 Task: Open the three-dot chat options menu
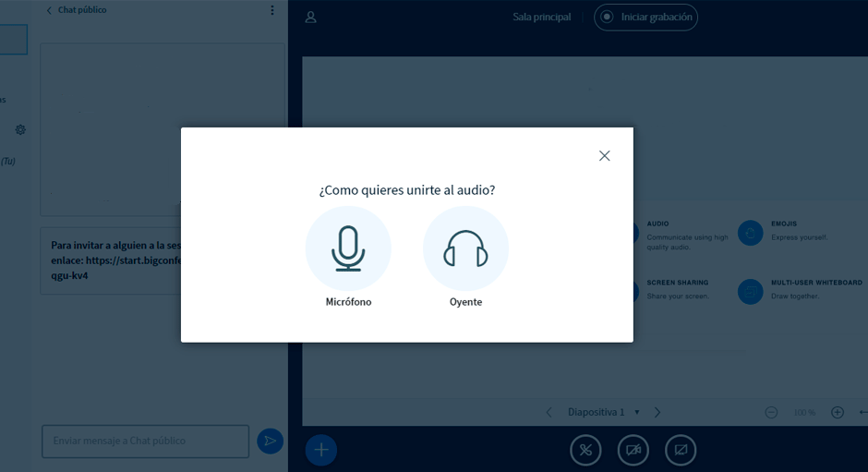point(271,10)
